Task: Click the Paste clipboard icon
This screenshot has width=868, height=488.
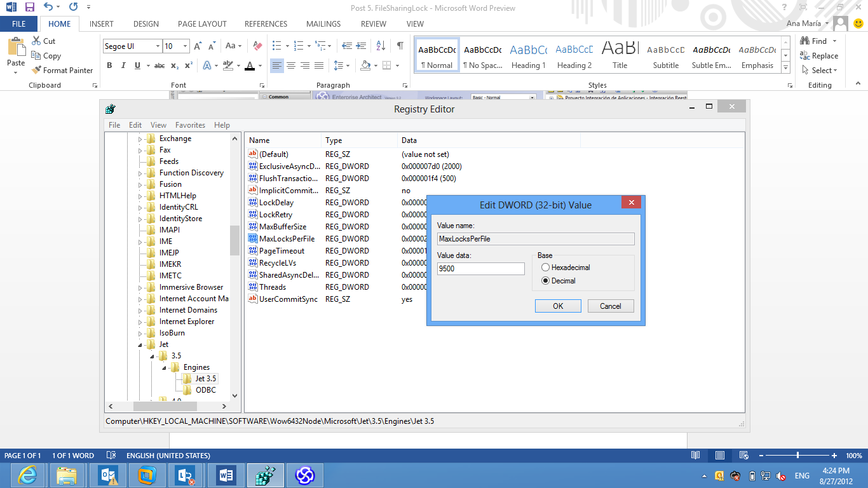Action: (x=16, y=47)
